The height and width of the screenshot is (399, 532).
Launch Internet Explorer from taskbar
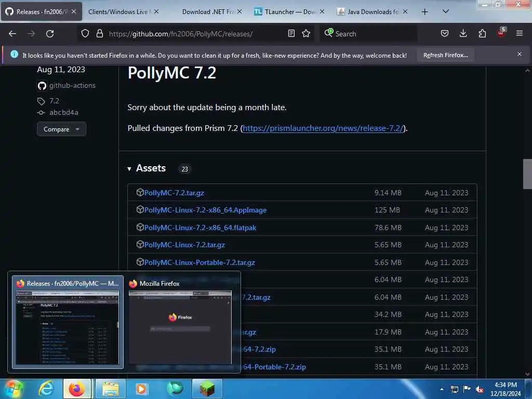pyautogui.click(x=46, y=389)
